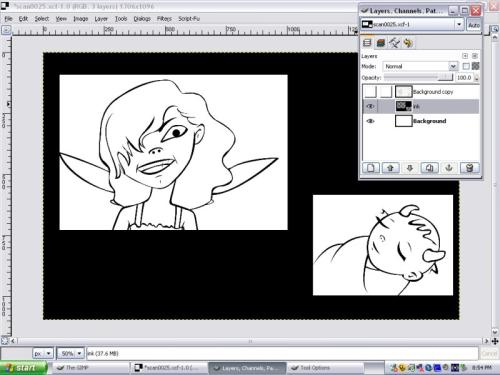Select the Background layer name
Viewport: 500px width, 375px height.
[x=429, y=121]
